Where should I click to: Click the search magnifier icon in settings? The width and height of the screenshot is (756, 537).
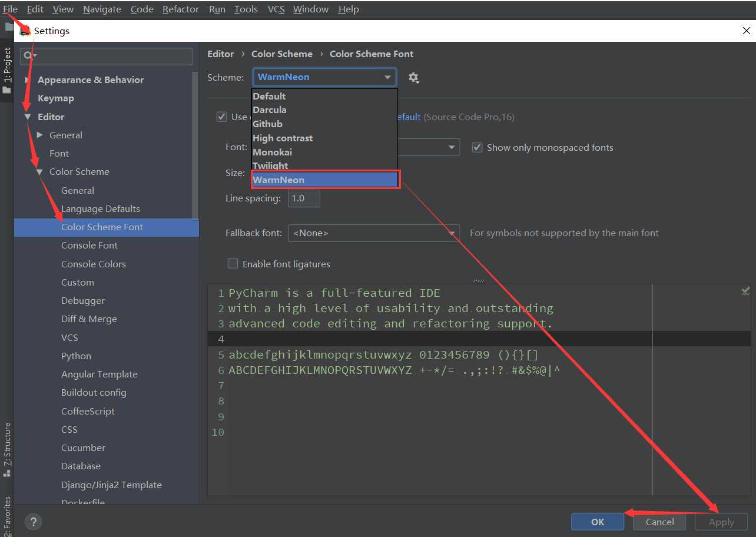29,55
